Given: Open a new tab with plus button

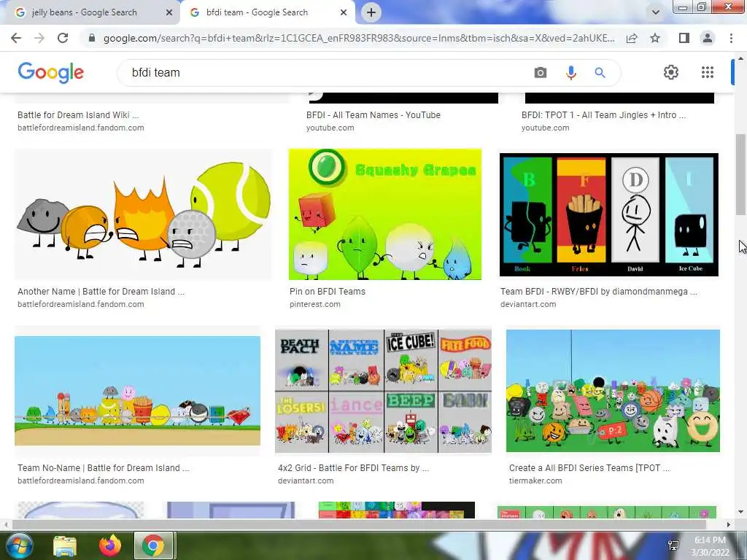Looking at the screenshot, I should (x=371, y=12).
